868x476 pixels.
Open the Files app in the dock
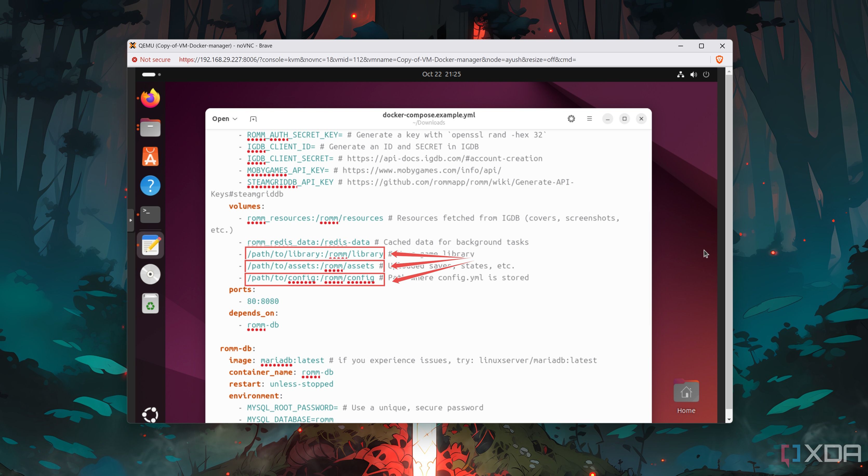point(150,127)
